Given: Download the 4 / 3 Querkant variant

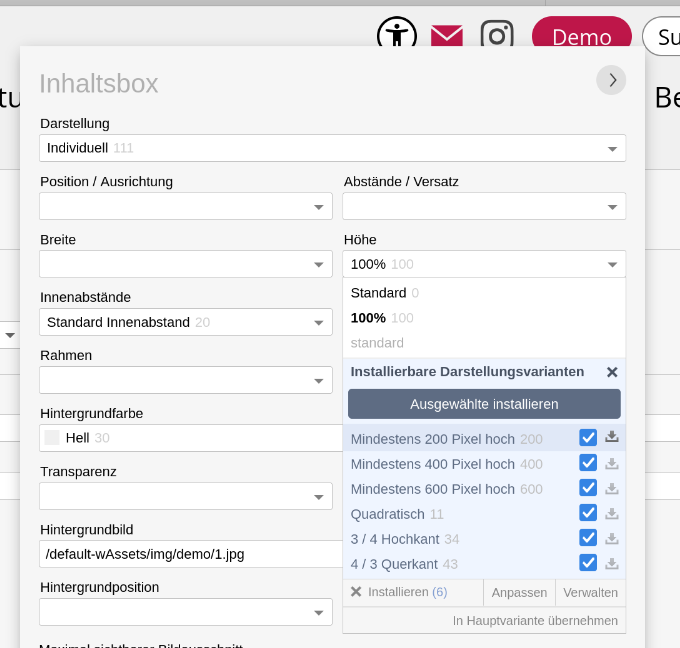Looking at the screenshot, I should tap(612, 563).
